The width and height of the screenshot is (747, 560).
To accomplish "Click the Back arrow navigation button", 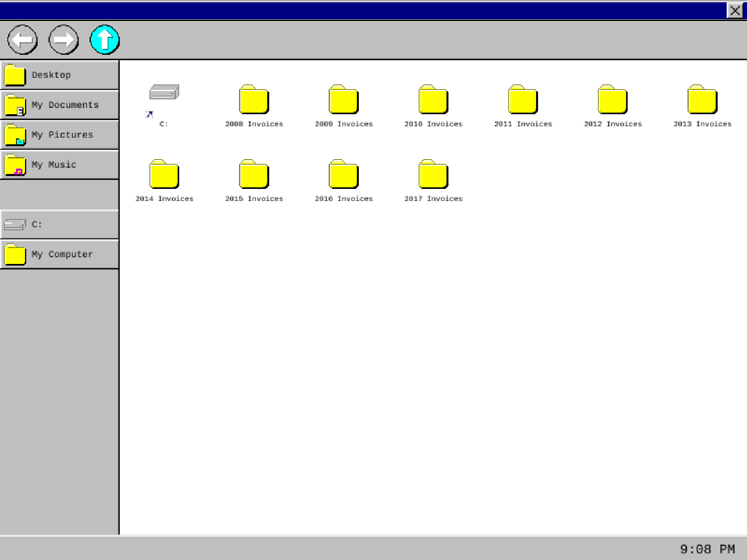I will (22, 39).
